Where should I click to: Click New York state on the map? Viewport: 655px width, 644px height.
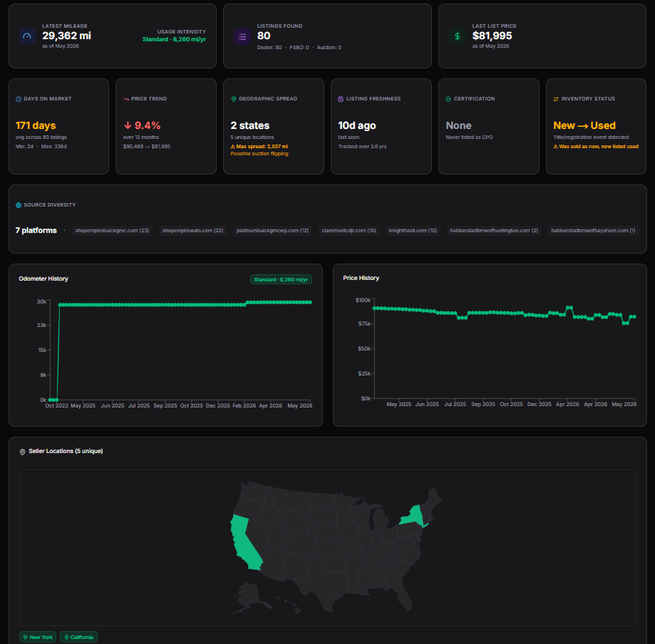(413, 517)
